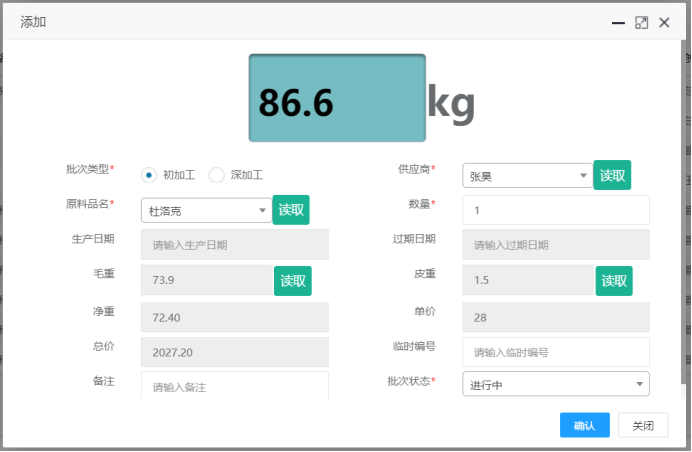Click the 临时编号 input field
The image size is (692, 452).
click(x=556, y=352)
